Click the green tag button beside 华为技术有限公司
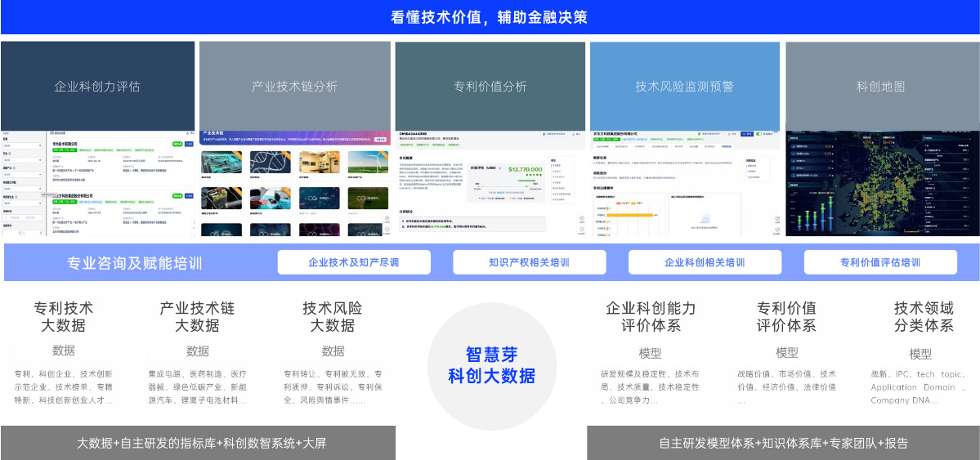This screenshot has width=980, height=460. pyautogui.click(x=177, y=144)
